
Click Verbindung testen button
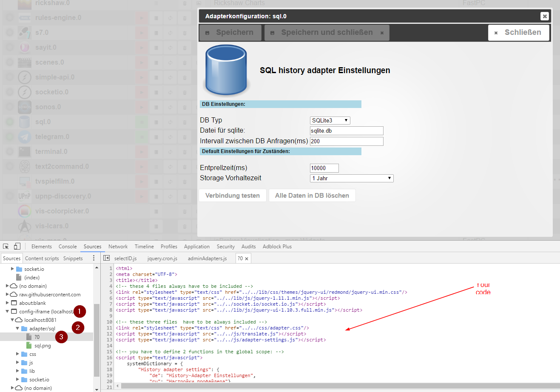[233, 196]
